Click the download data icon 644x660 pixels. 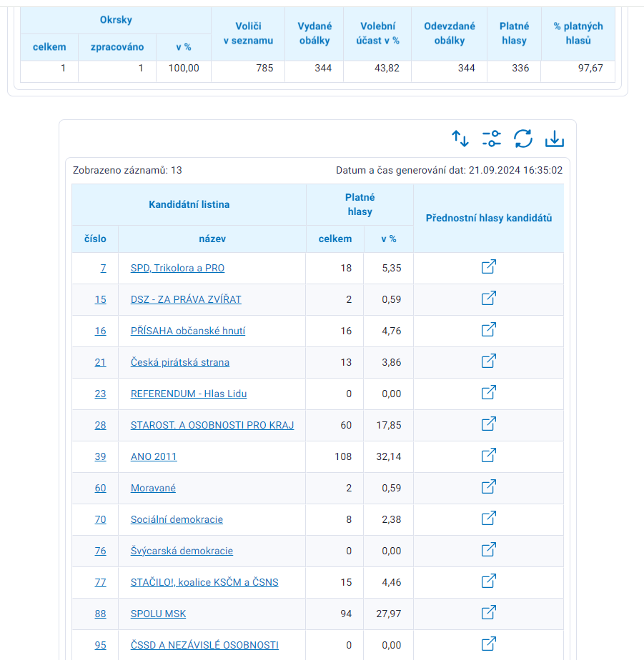554,139
